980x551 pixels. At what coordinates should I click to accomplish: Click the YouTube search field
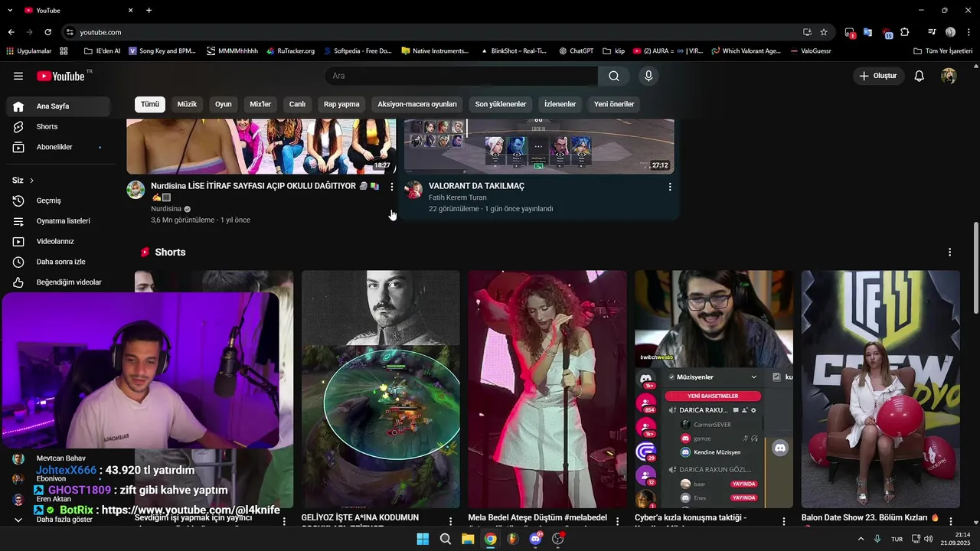(x=462, y=76)
